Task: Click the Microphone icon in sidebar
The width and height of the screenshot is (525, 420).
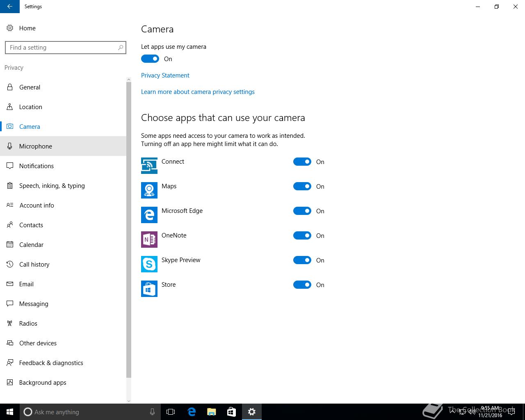Action: click(x=10, y=146)
